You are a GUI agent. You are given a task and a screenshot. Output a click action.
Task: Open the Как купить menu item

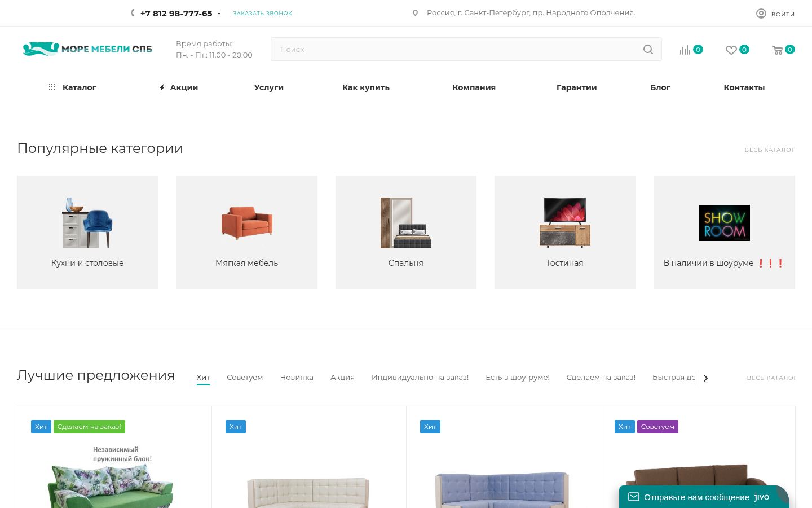[366, 87]
